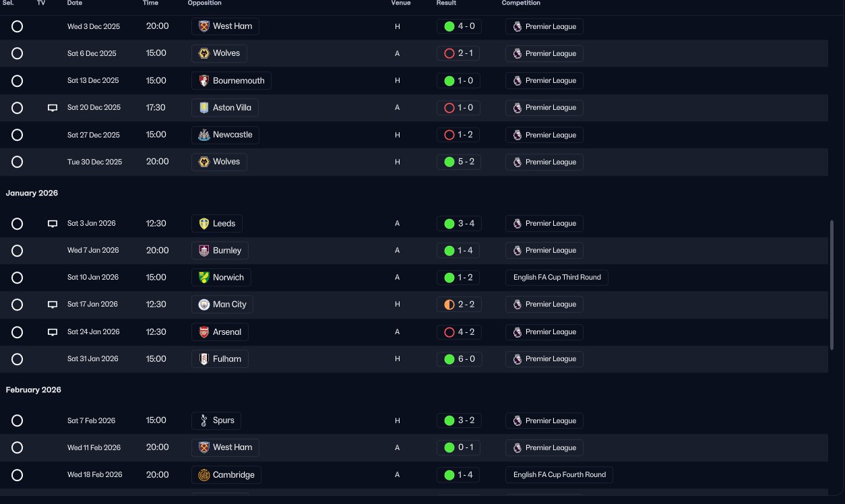This screenshot has height=504, width=845.
Task: Open the 5 - 2 result against Wolves
Action: [x=459, y=162]
